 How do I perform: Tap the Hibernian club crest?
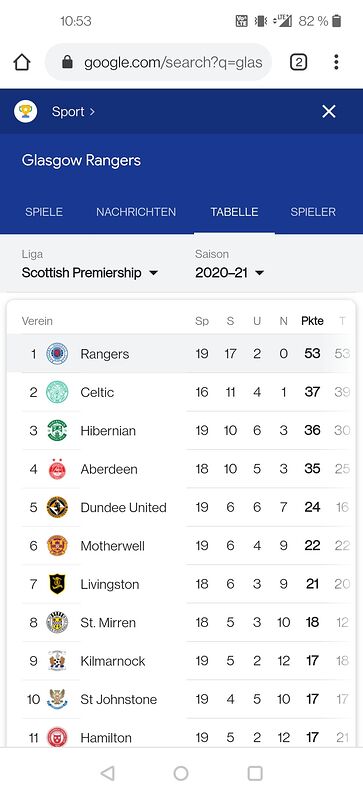coord(57,430)
